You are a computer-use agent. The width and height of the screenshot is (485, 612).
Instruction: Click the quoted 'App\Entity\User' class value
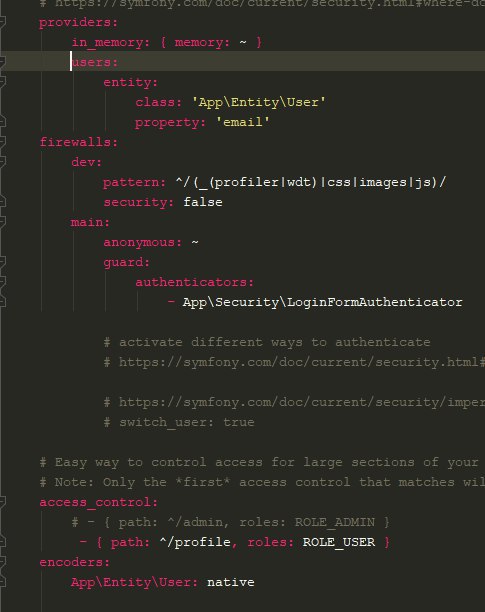(x=258, y=102)
